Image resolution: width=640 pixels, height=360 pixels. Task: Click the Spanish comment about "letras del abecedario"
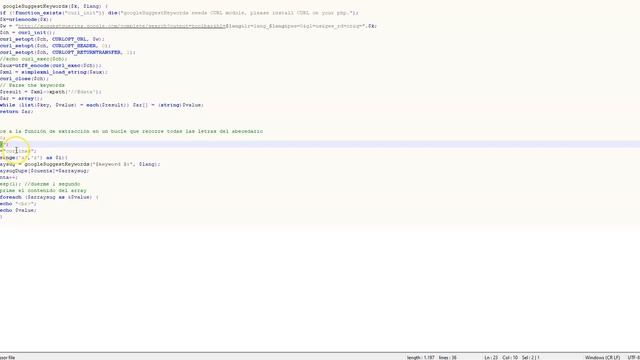[131, 131]
